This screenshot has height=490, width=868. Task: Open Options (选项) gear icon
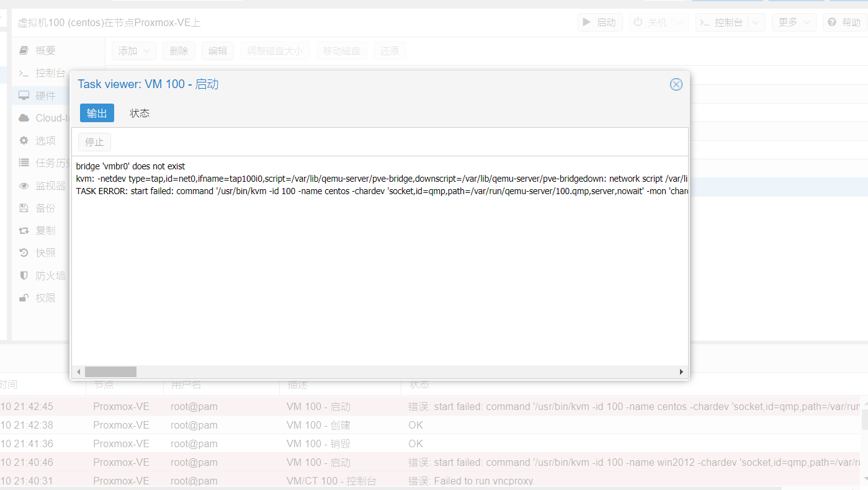click(x=24, y=141)
